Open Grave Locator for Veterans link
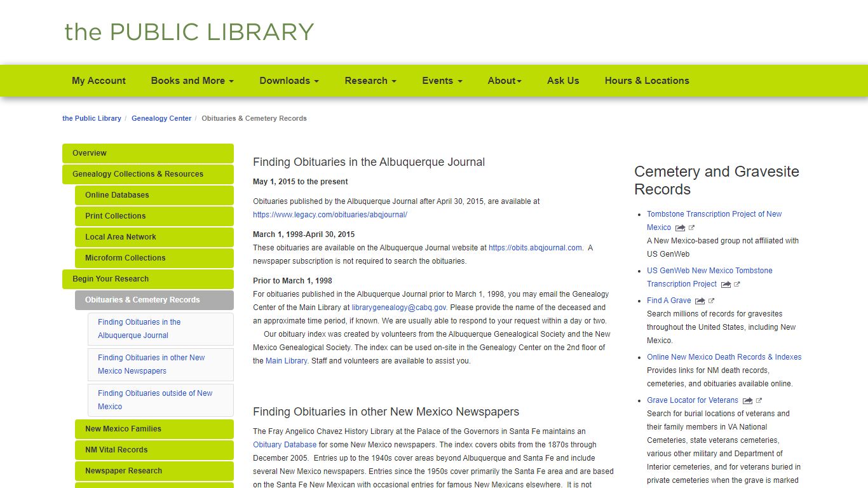Image resolution: width=868 pixels, height=488 pixels. coord(693,400)
